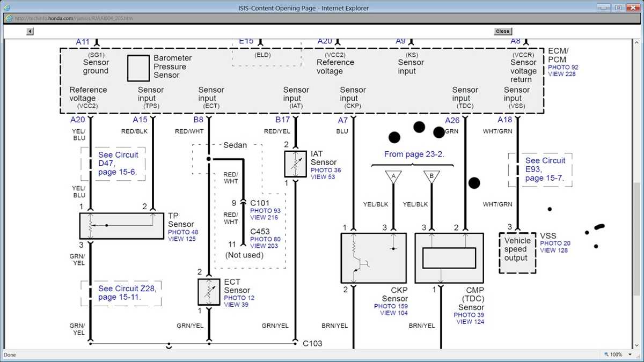The image size is (644, 362).
Task: Open VIEW 104 link of CKP Sensor
Action: pos(394,313)
